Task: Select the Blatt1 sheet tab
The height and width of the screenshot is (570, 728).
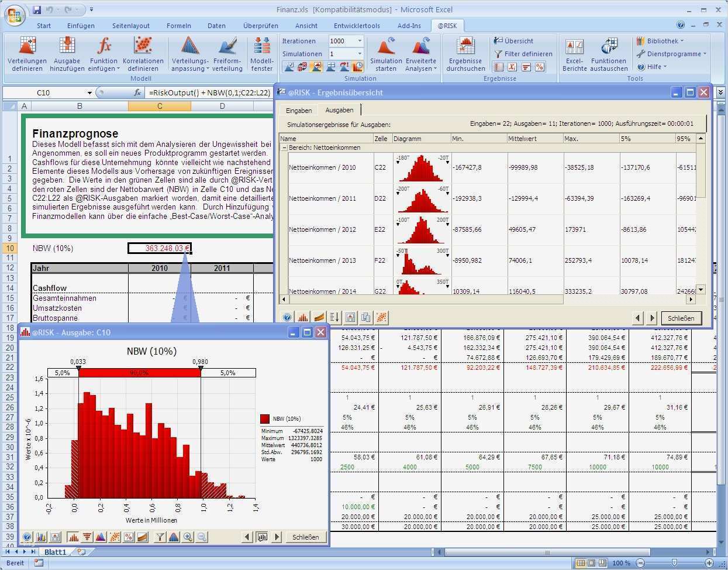Action: 54,551
